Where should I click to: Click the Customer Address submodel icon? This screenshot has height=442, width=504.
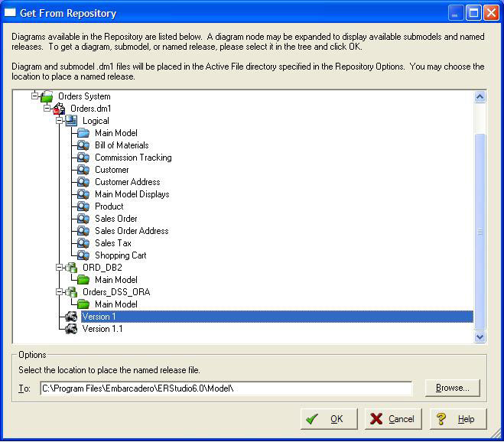point(83,182)
